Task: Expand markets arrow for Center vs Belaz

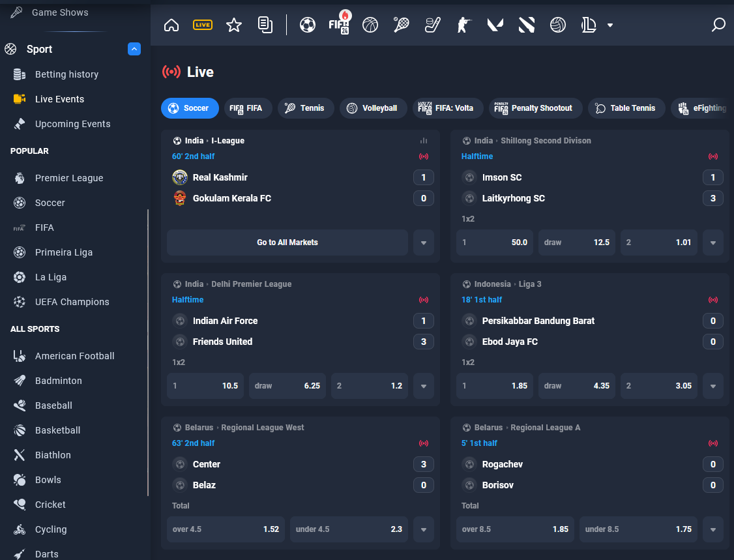Action: pyautogui.click(x=424, y=529)
